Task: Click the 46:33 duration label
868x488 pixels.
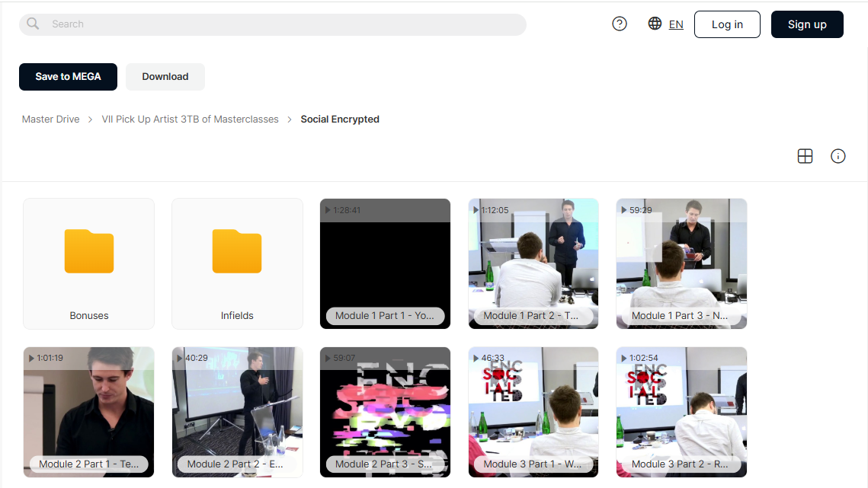Action: (x=492, y=358)
